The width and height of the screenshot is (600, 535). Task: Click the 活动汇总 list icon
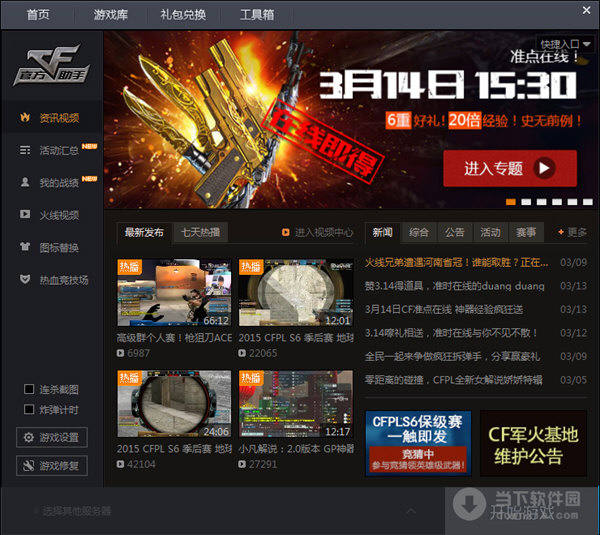point(25,150)
